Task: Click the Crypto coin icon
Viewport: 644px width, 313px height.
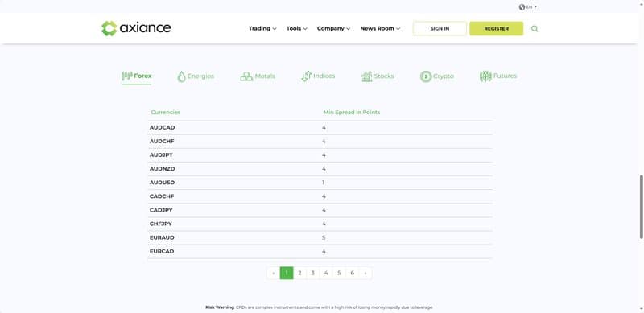Action: pos(426,76)
